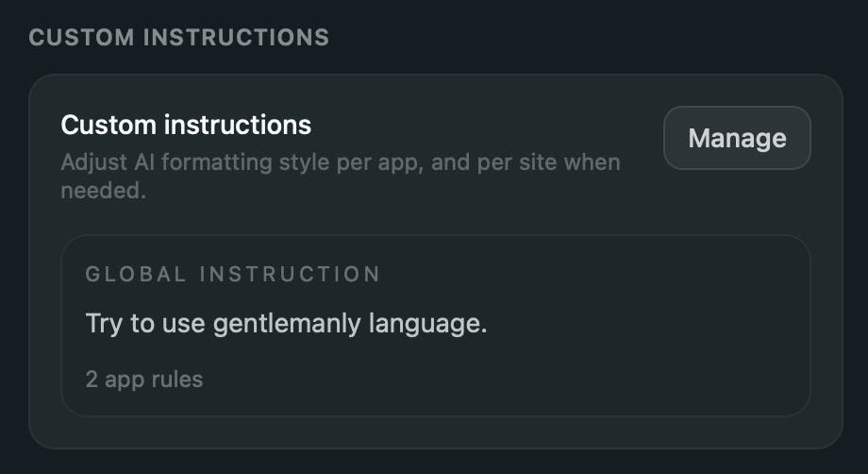Image resolution: width=868 pixels, height=474 pixels.
Task: Click the words app rules under the instruction
Action: click(x=153, y=380)
